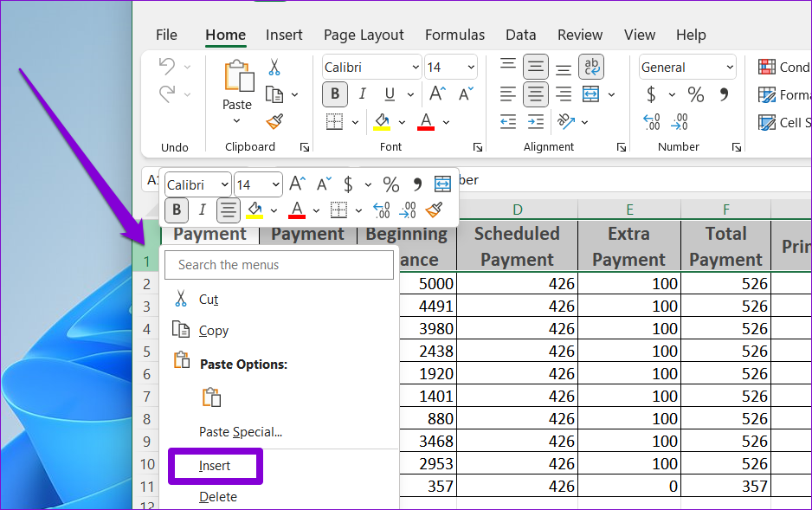Screen dimensions: 812x510
Task: Click Increase Font Size in ribbon
Action: click(x=438, y=94)
